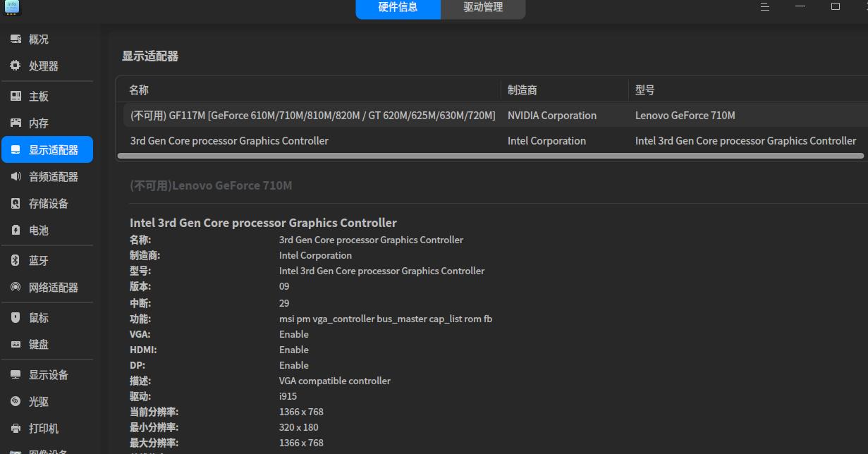Open 概况 in the sidebar
This screenshot has width=868, height=454.
pyautogui.click(x=47, y=39)
